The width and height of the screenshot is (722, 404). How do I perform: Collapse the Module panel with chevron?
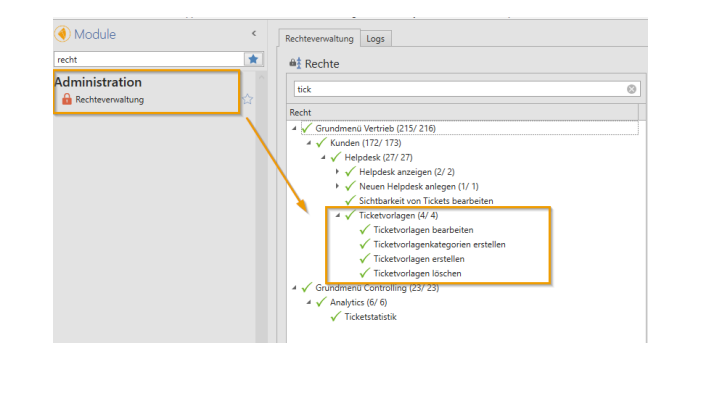pos(253,34)
